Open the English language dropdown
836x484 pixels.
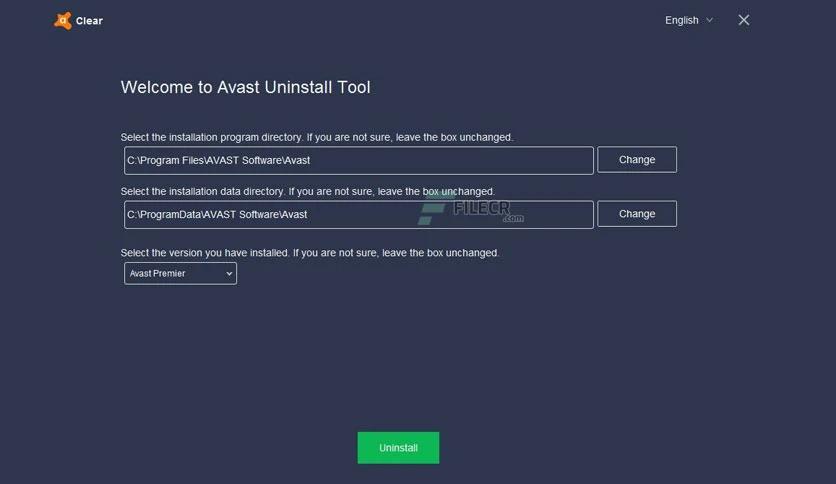[x=688, y=20]
